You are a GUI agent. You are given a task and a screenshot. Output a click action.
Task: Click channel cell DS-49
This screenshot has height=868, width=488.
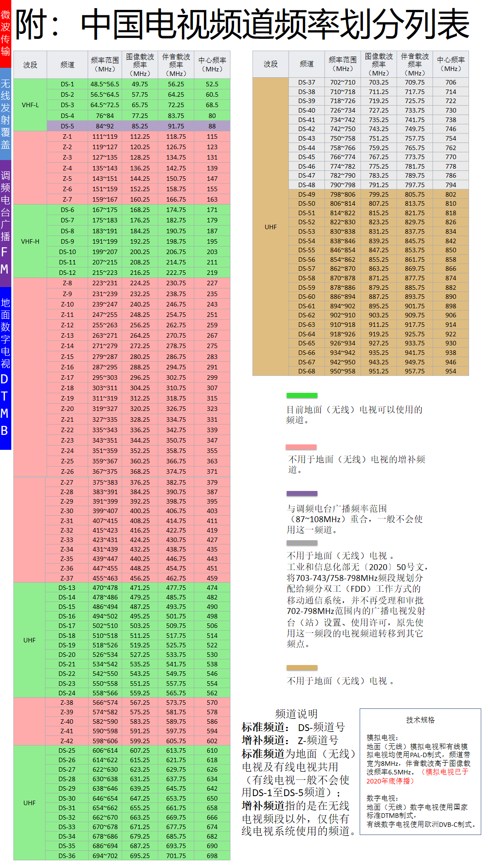pos(307,194)
